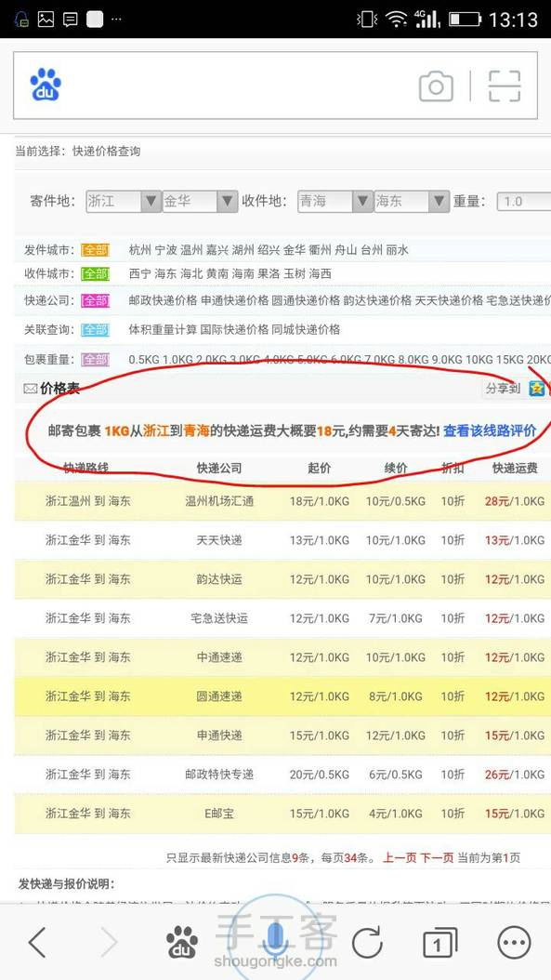Activate the voice search microphone
The height and width of the screenshot is (980, 551).
(275, 937)
